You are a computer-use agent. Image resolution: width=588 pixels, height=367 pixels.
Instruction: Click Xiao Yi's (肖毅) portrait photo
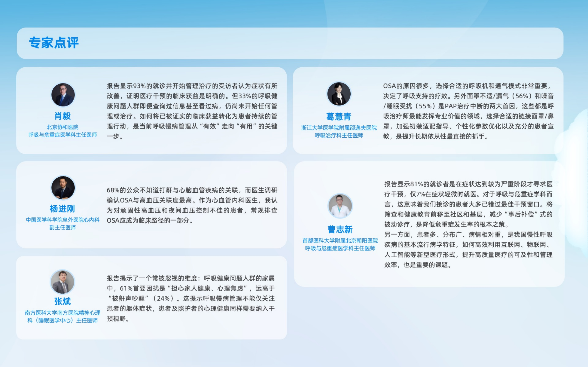point(63,95)
